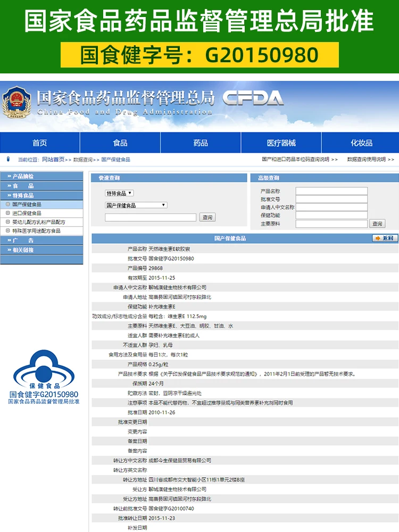This screenshot has height=532, width=399.
Task: Click unsuitable group value 孕妇、乳母
Action: (x=161, y=345)
